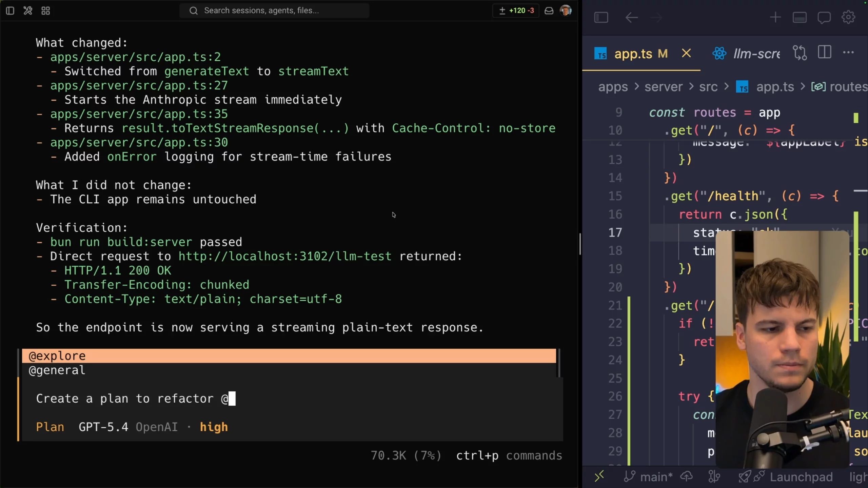Open the grid view icon
This screenshot has height=488, width=868.
pyautogui.click(x=45, y=11)
